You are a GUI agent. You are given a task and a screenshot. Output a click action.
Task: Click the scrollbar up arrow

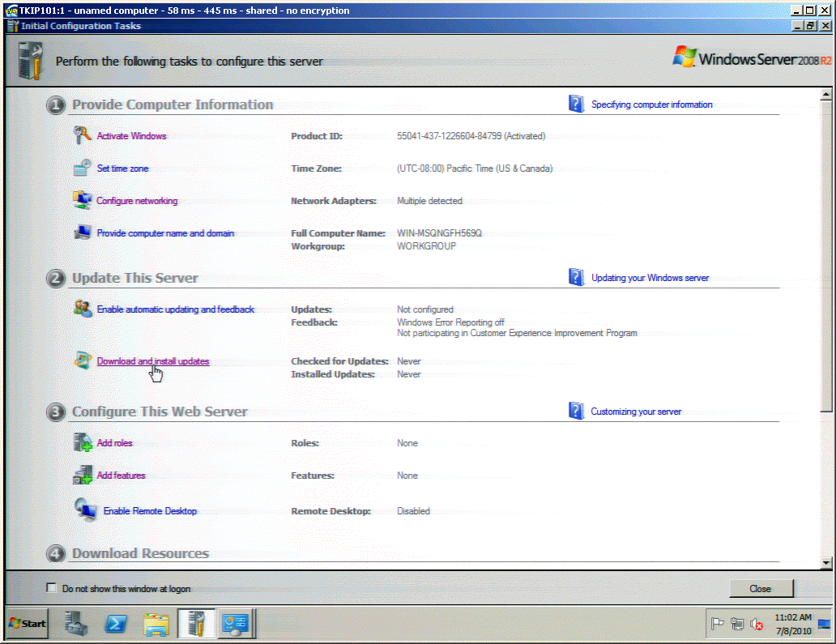[825, 94]
